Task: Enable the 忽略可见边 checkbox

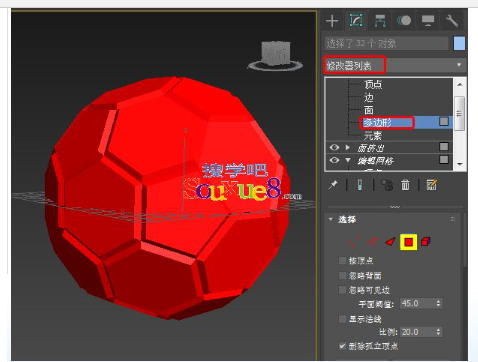Action: [342, 290]
